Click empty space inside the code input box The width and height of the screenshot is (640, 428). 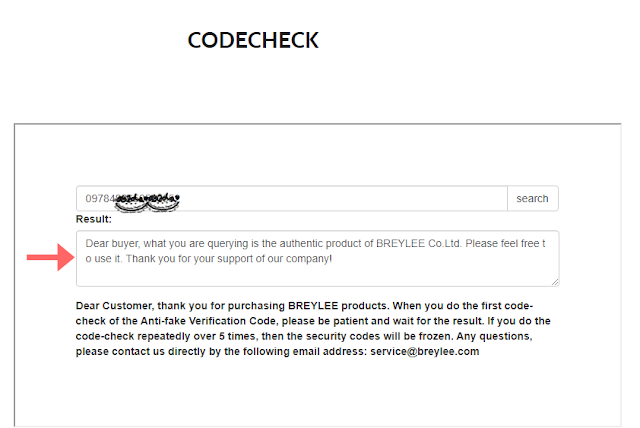point(343,198)
